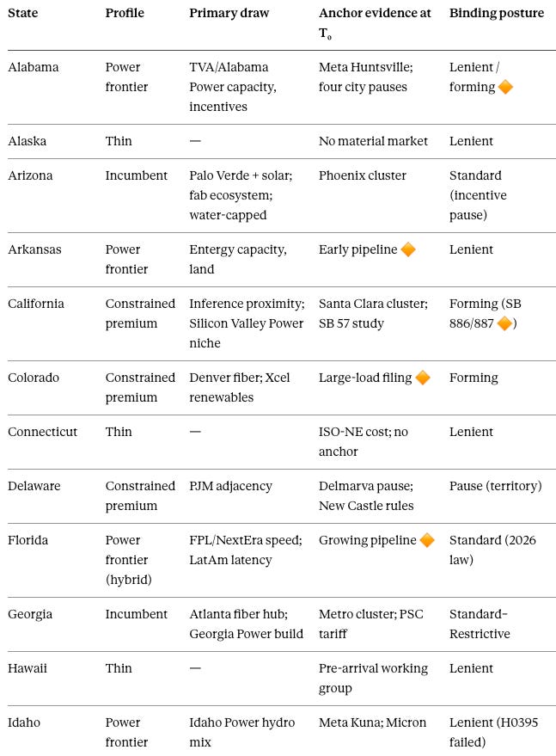This screenshot has height=756, width=556.
Task: Click the orange diamond next to Growing pipeline
Action: pos(427,540)
